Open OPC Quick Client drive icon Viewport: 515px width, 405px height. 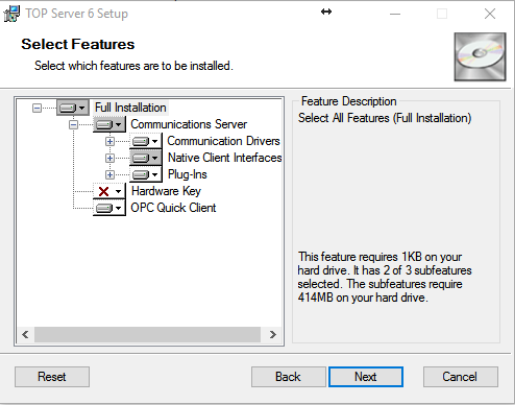point(109,208)
